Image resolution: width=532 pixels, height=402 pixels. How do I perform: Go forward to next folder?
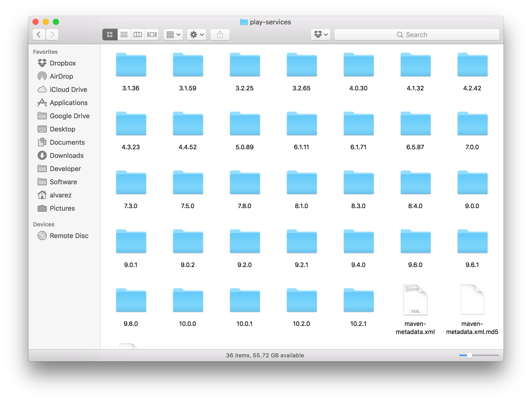(x=52, y=35)
